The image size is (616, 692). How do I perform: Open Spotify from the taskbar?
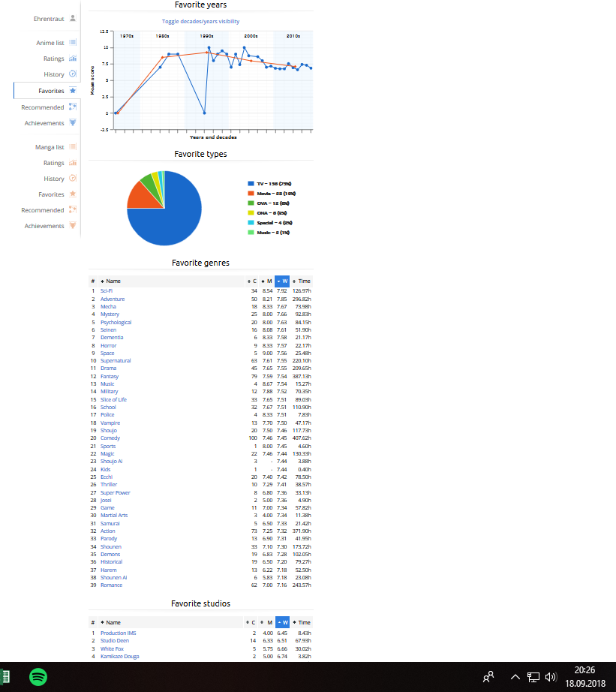38,676
